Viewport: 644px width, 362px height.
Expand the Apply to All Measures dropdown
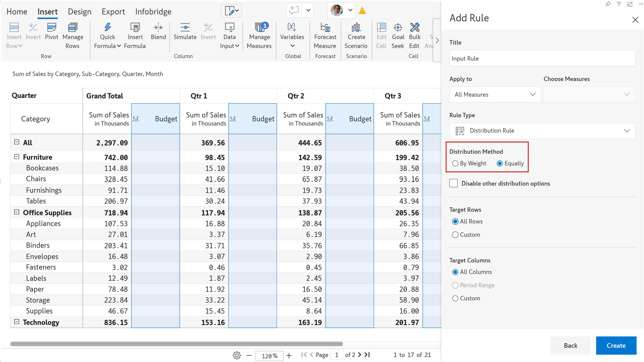click(495, 95)
